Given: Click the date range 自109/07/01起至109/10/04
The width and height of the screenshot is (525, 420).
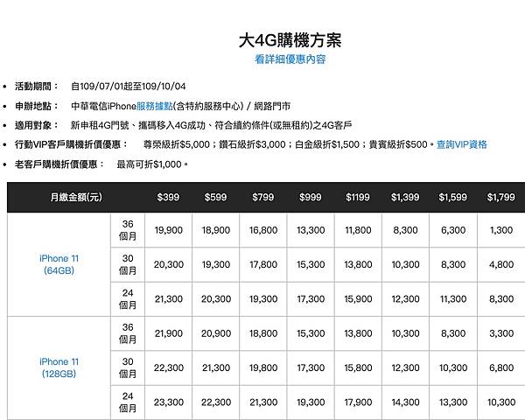Looking at the screenshot, I should [x=129, y=87].
